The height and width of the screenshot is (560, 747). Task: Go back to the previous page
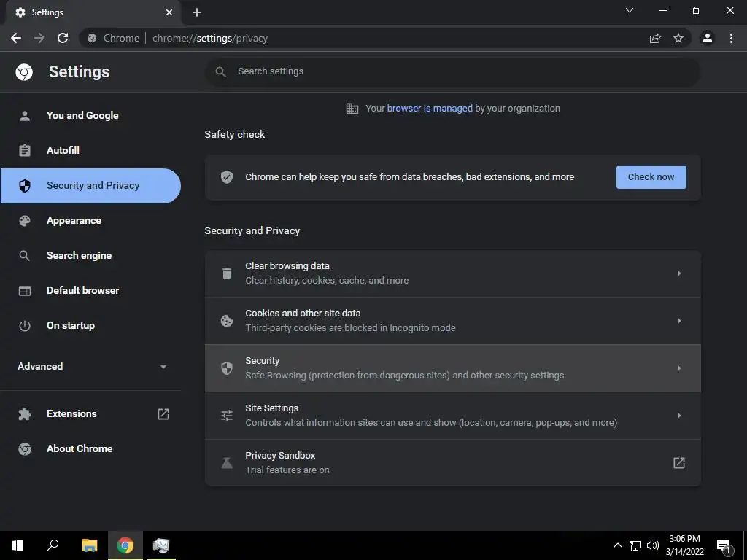pyautogui.click(x=16, y=38)
